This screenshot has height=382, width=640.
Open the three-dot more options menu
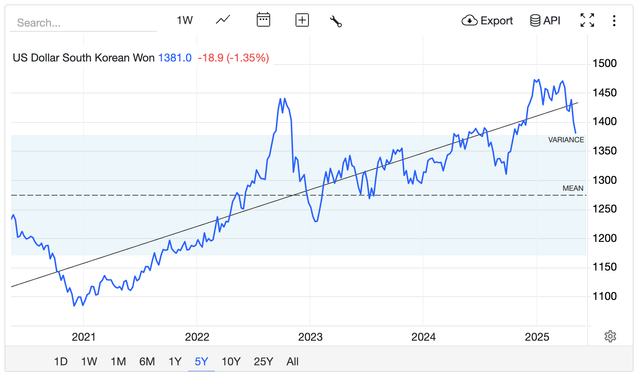click(x=614, y=21)
